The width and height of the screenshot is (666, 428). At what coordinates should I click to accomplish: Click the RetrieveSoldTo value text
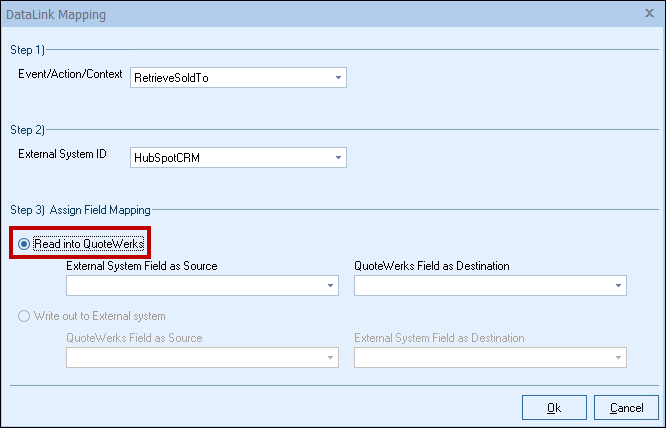point(168,78)
